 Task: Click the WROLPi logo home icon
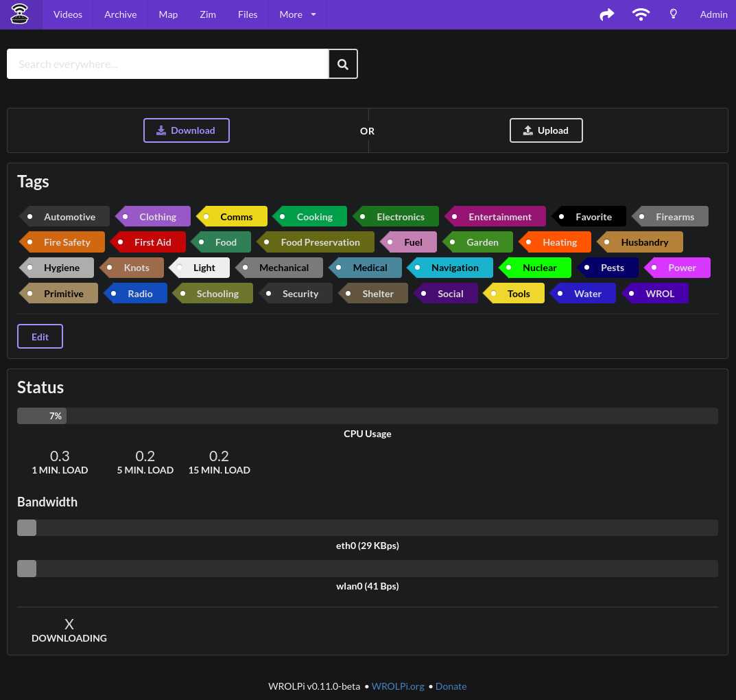[x=20, y=14]
